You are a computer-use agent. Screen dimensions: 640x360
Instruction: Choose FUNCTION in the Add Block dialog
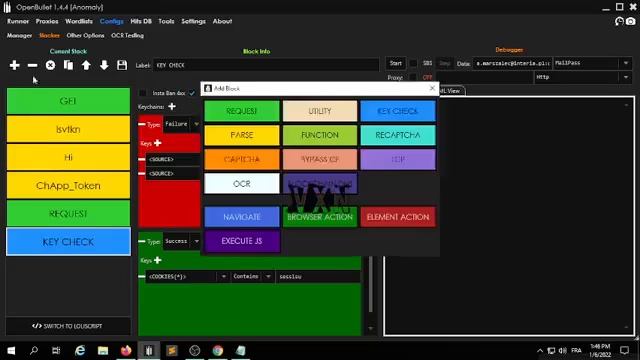click(x=320, y=135)
